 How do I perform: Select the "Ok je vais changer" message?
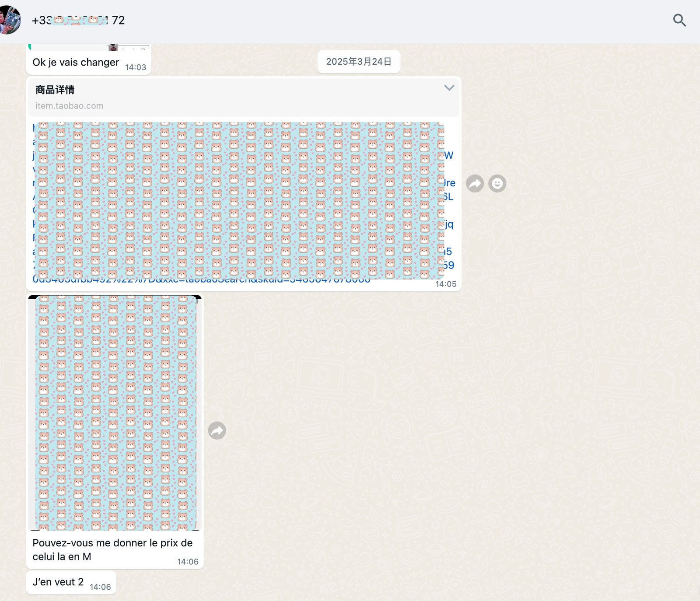(76, 63)
